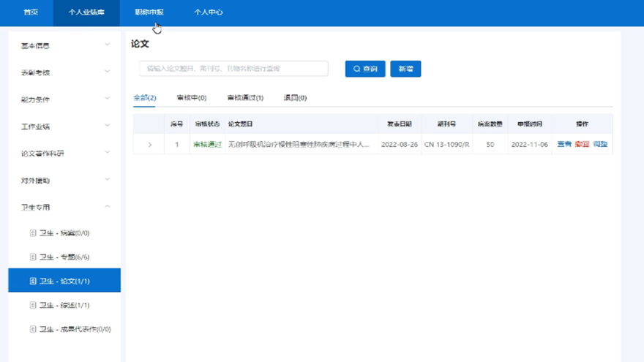The height and width of the screenshot is (362, 644).
Task: Open 卫生 - 专题(6/6) document item
Action: pyautogui.click(x=64, y=257)
